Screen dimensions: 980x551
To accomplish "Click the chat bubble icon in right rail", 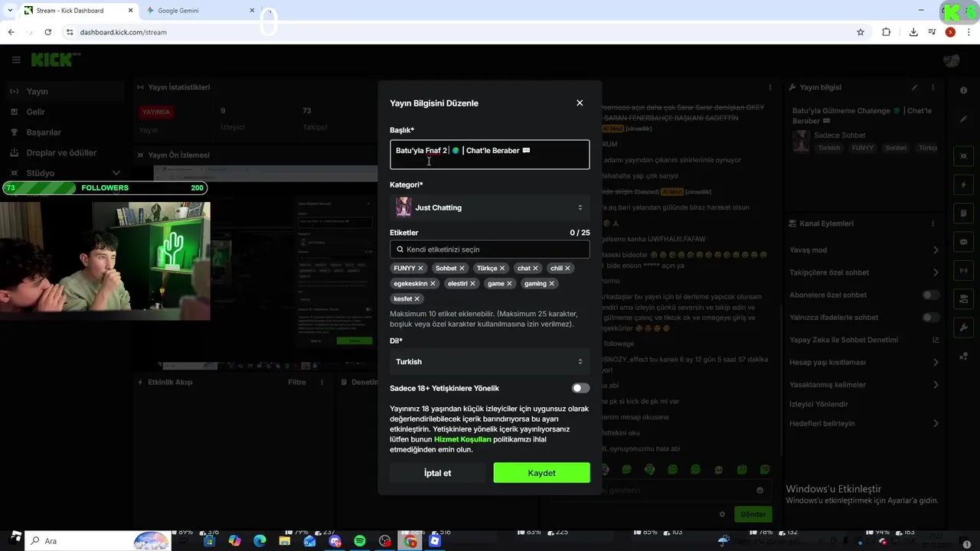I will tap(963, 242).
